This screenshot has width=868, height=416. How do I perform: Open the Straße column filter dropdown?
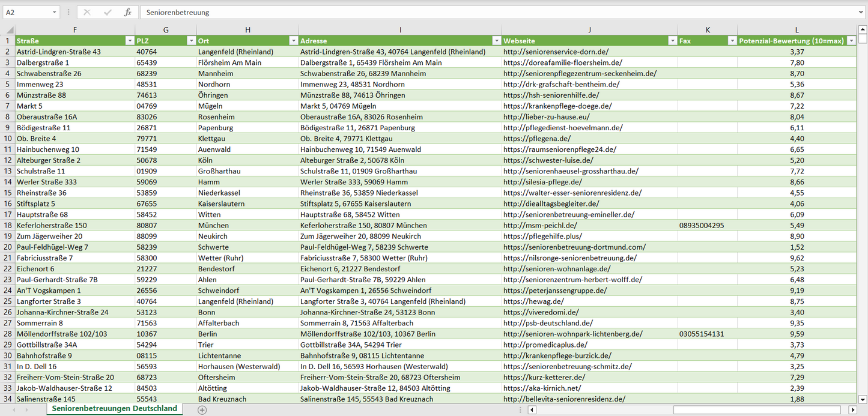pos(129,41)
